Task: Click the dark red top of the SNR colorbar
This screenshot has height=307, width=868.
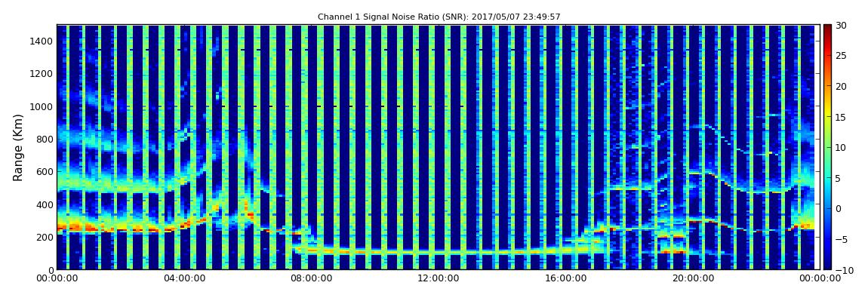Action: coord(827,29)
